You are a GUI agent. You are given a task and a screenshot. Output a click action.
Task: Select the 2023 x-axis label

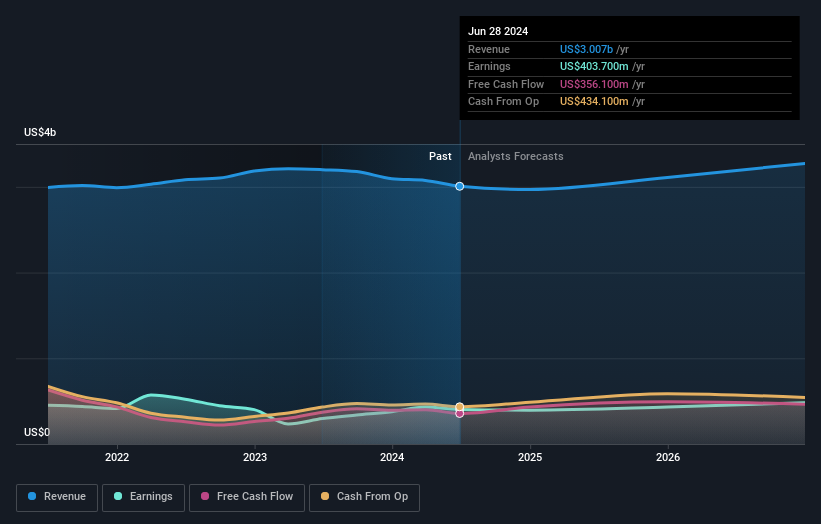tap(255, 457)
